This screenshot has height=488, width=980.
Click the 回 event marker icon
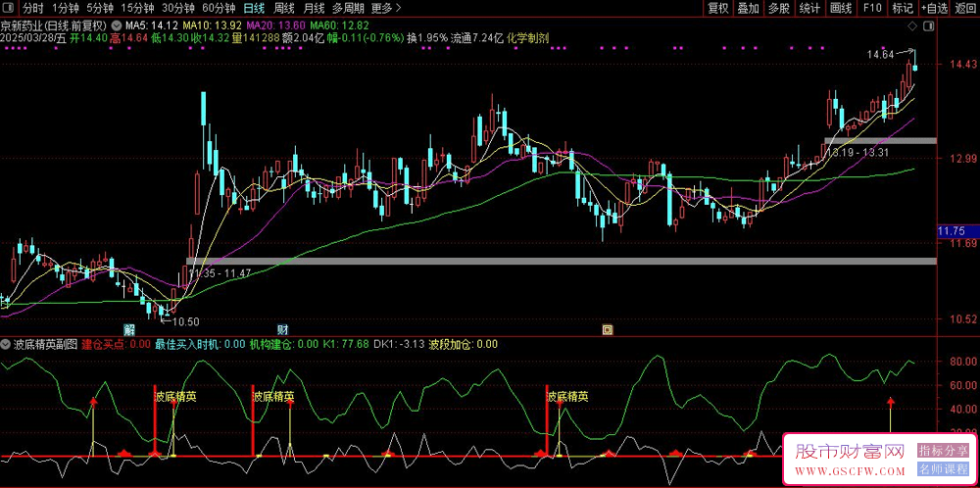pos(607,328)
